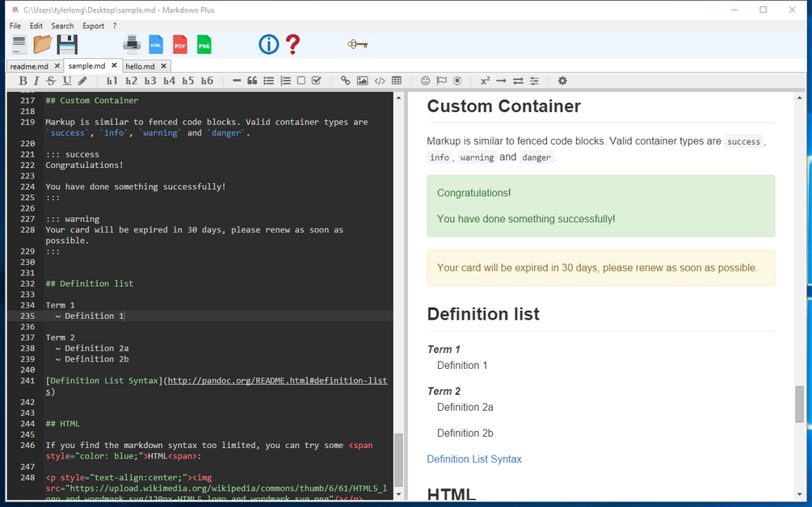Click the two-way arrows toolbar icon
The image size is (812, 507).
518,81
